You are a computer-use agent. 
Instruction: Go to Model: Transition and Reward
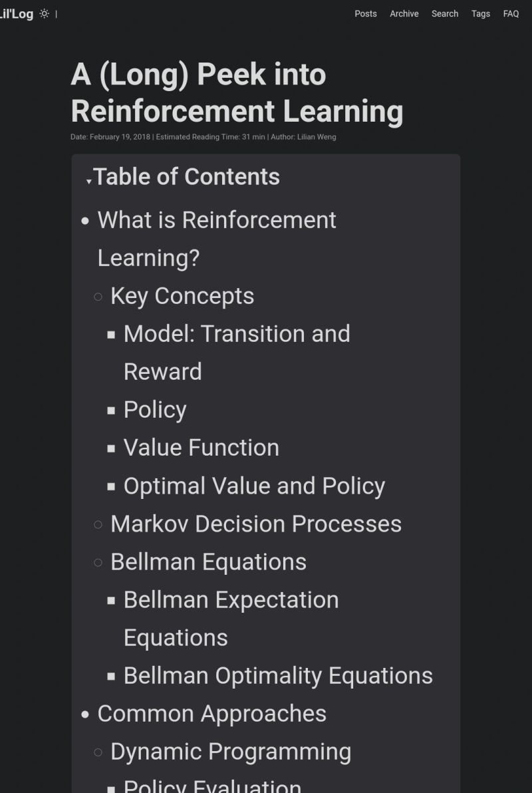[x=237, y=334]
